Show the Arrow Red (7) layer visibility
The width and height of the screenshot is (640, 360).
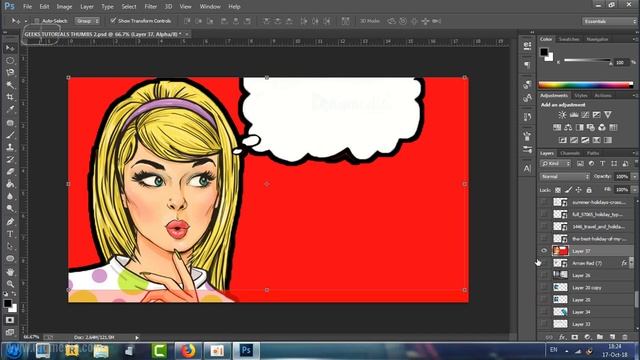(x=544, y=263)
